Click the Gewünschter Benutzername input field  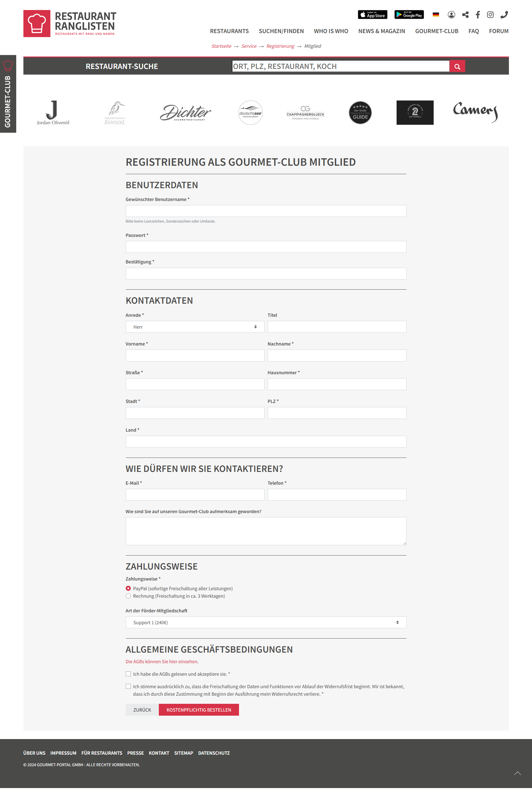(x=266, y=211)
